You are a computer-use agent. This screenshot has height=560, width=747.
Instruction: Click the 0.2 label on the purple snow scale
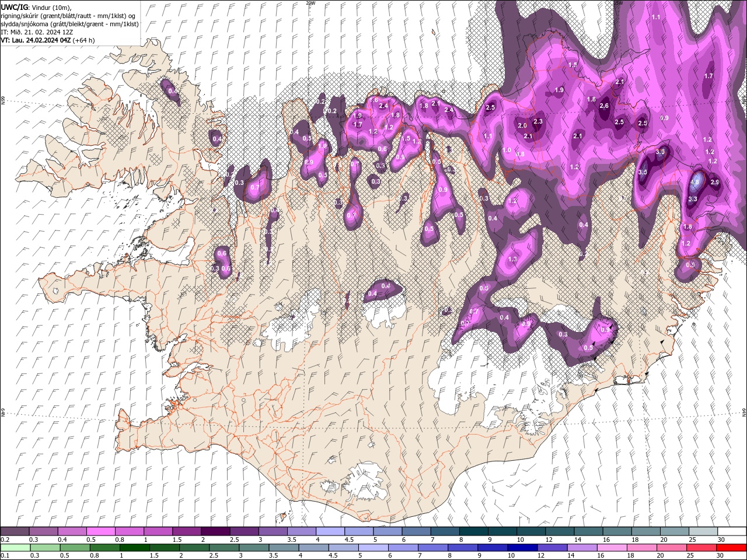[5, 540]
